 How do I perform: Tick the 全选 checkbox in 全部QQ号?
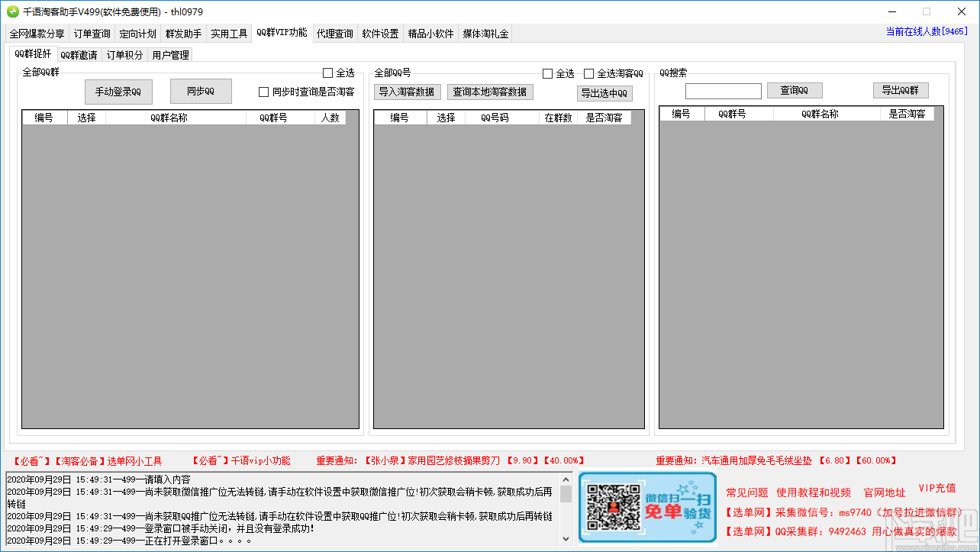(548, 74)
